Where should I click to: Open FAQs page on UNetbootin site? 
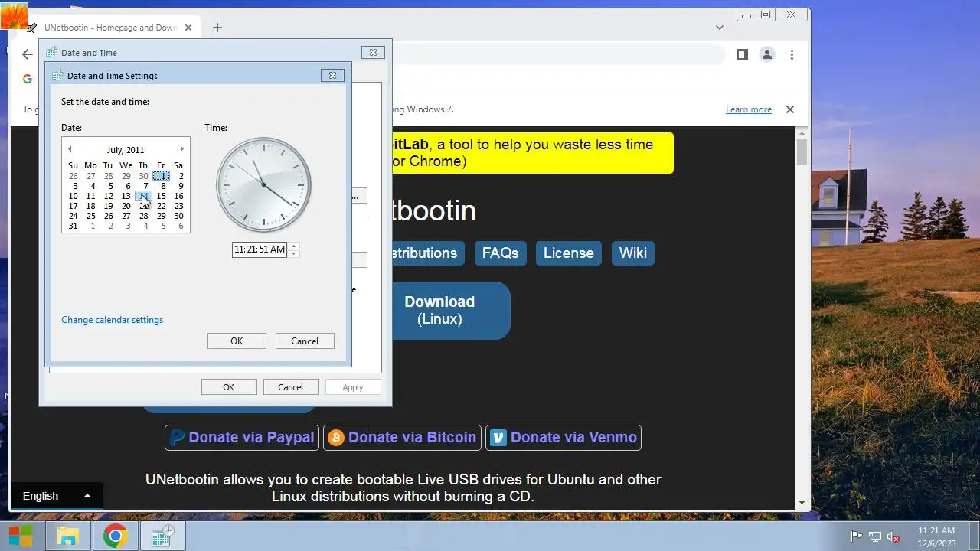click(500, 253)
